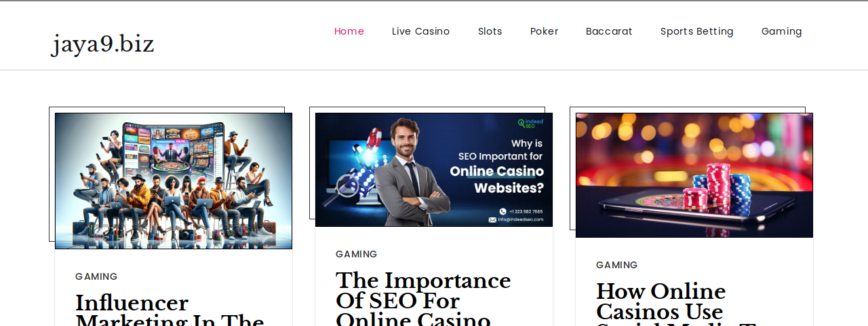Open The Importance Of SEO article title
The image size is (868, 326).
(x=423, y=298)
